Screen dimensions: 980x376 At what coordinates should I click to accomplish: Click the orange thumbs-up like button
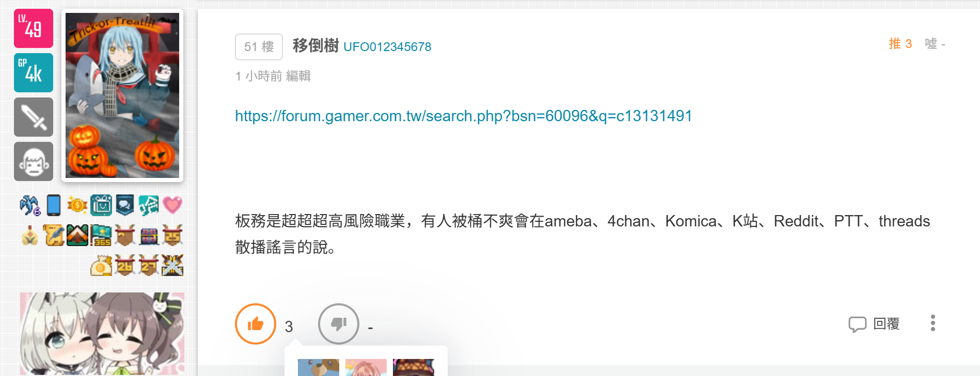pyautogui.click(x=256, y=324)
